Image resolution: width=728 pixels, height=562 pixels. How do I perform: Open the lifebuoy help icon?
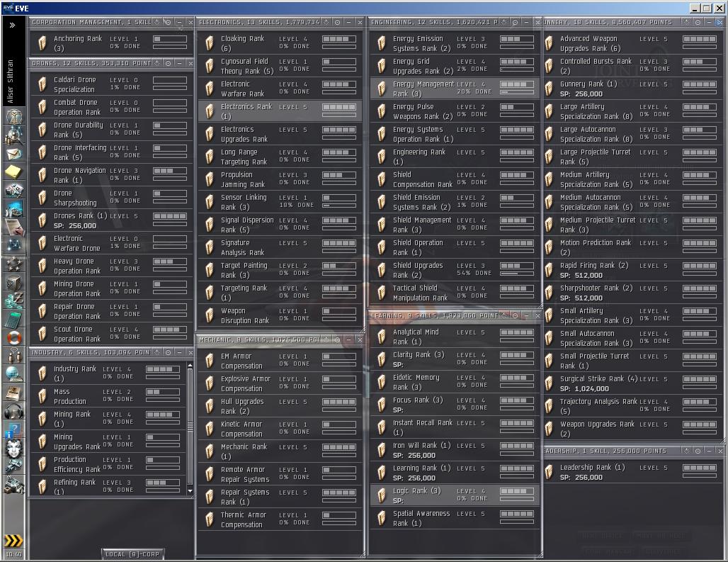pos(14,337)
